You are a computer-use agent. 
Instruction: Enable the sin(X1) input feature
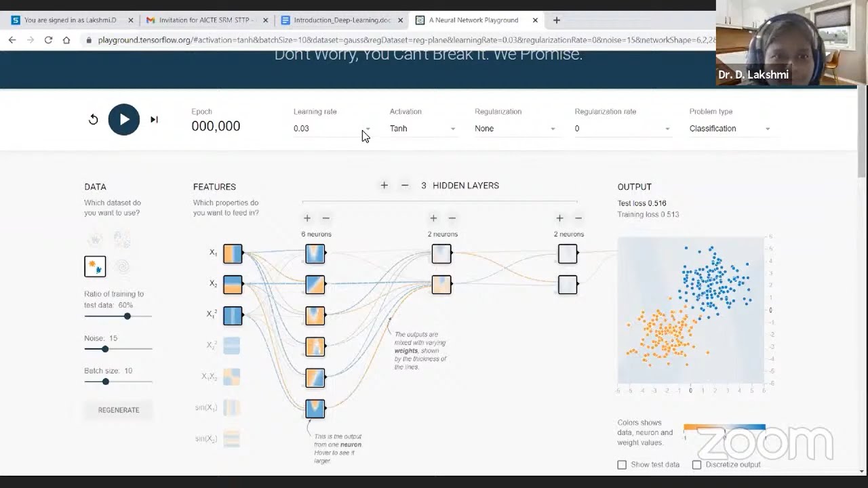tap(231, 408)
